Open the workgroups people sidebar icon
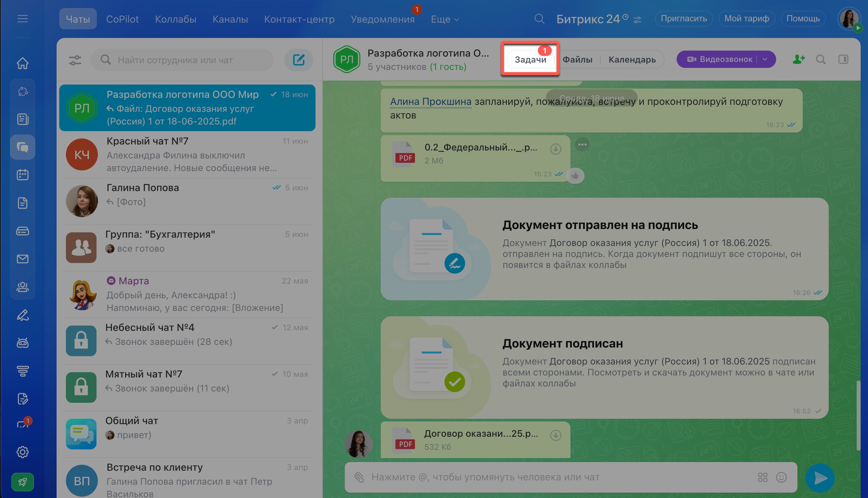This screenshot has height=498, width=868. 23,287
